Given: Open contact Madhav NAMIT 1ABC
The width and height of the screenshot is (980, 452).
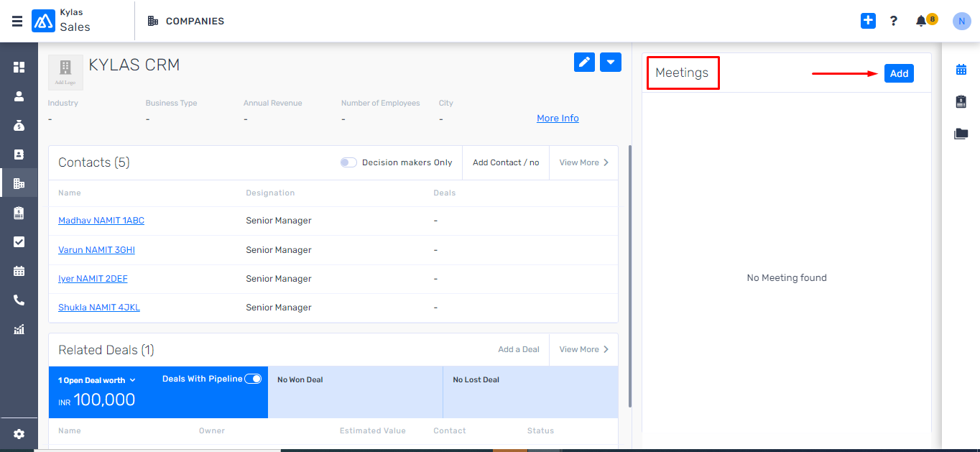Looking at the screenshot, I should coord(101,221).
